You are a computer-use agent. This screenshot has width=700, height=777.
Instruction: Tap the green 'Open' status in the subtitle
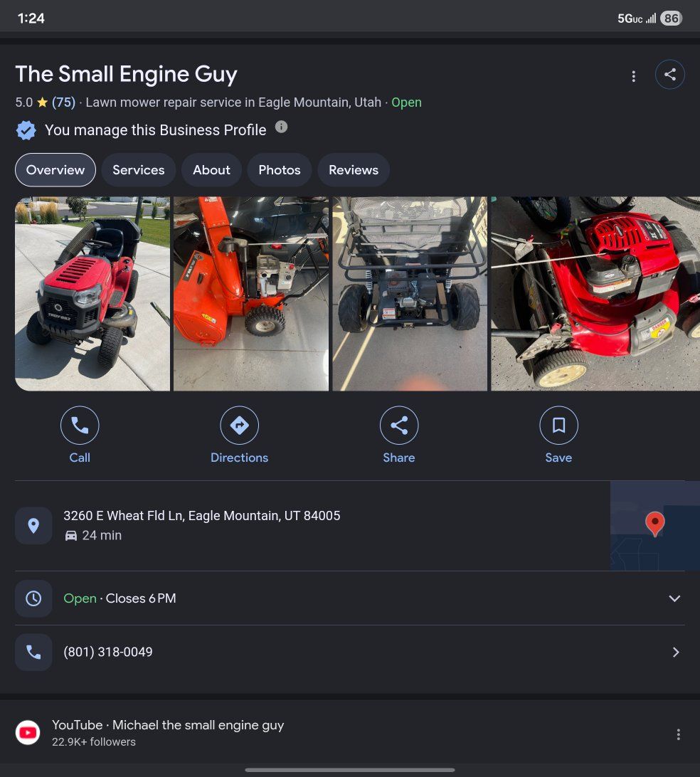coord(406,102)
